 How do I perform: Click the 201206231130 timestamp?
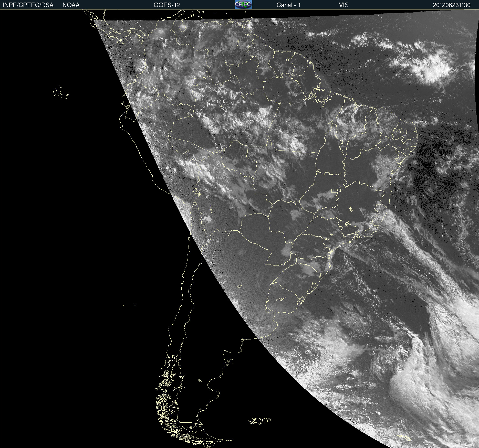coord(452,5)
